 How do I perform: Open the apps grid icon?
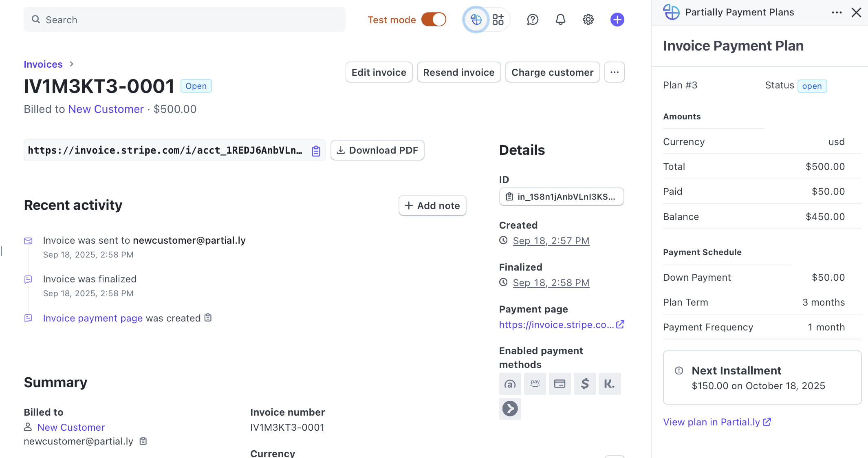(x=498, y=20)
